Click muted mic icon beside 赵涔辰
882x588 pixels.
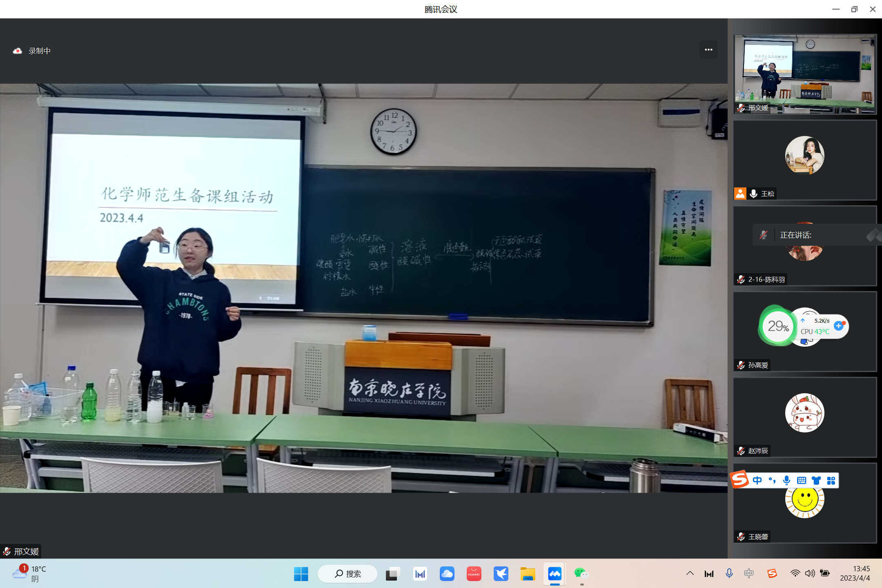click(x=741, y=451)
